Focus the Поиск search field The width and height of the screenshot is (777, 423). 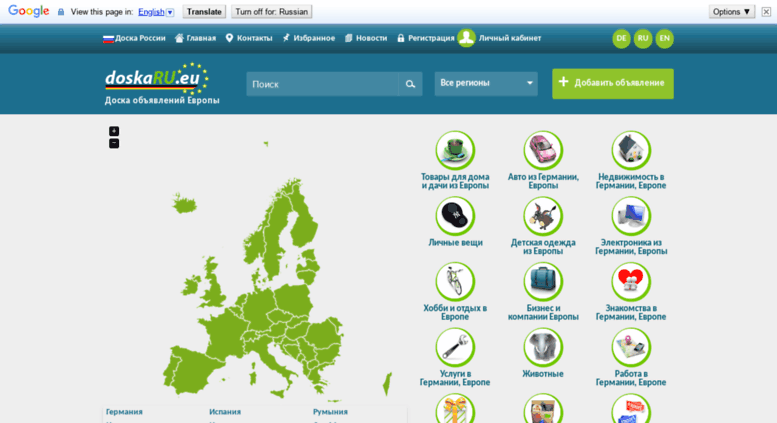coord(323,84)
